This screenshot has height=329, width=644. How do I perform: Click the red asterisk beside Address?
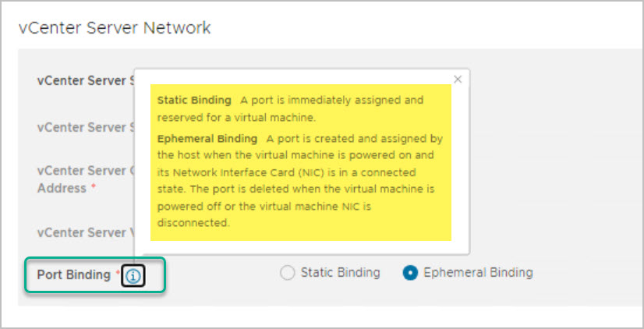94,189
